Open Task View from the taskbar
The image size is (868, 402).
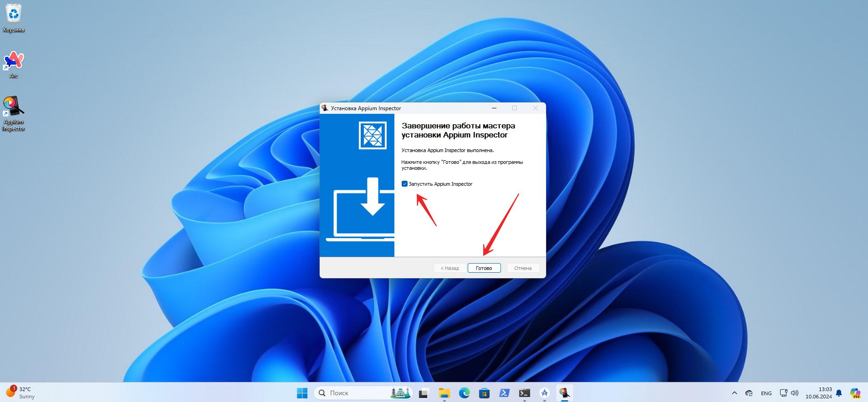coord(424,393)
